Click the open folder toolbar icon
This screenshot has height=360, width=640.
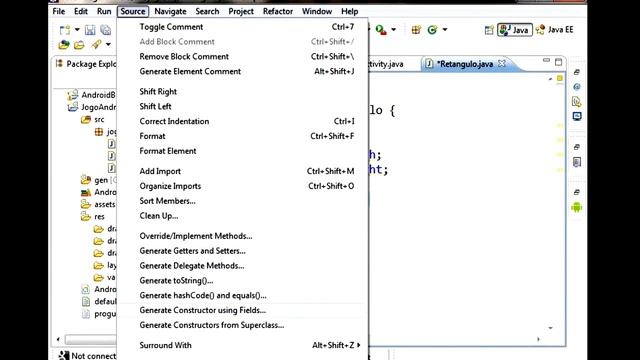(x=79, y=44)
